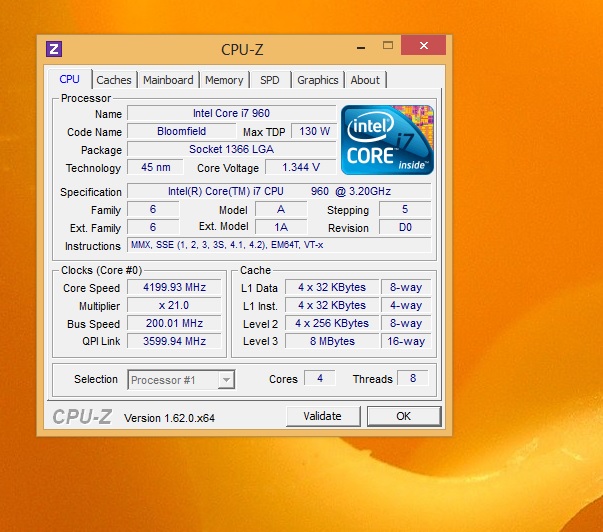
Task: Close the CPU-Z window
Action: 423,45
